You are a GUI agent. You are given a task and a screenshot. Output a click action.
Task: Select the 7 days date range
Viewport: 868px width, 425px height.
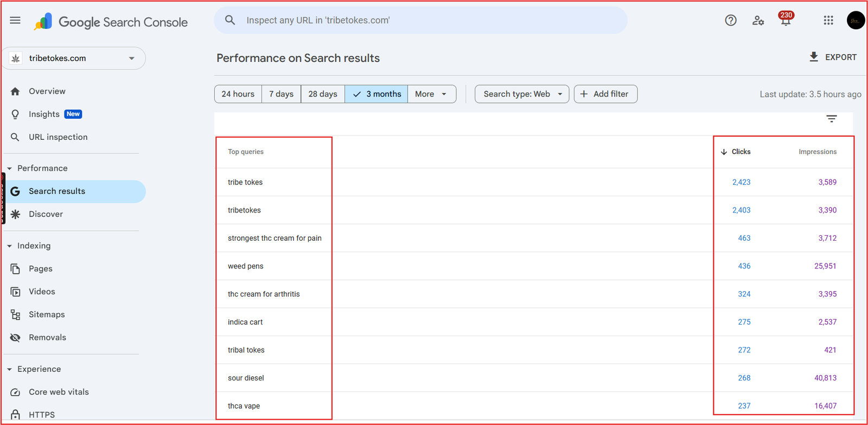point(282,94)
